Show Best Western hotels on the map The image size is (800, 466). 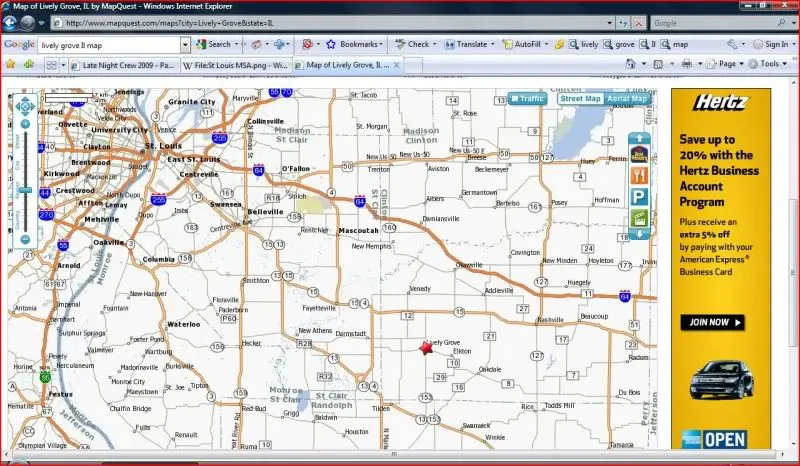click(x=639, y=154)
